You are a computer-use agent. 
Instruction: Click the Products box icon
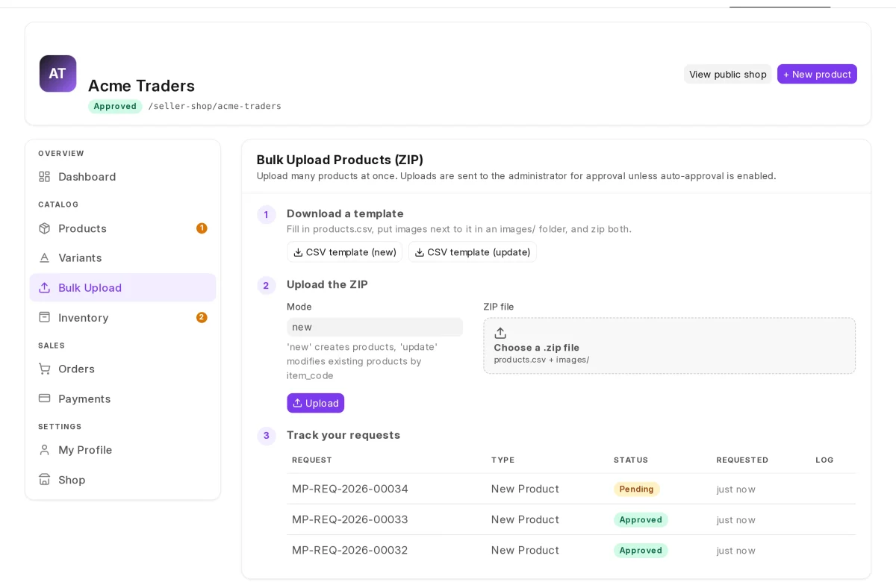[45, 228]
